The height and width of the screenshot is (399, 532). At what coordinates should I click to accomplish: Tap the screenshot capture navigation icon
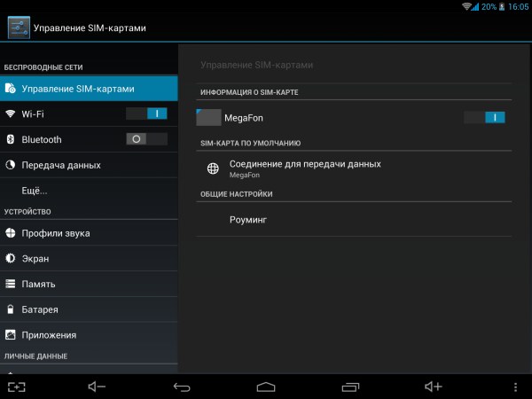(17, 387)
